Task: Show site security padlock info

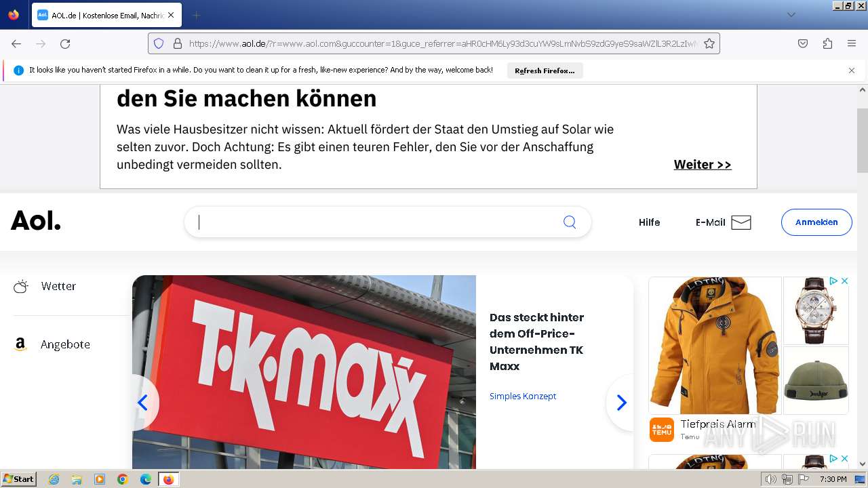Action: [x=178, y=43]
